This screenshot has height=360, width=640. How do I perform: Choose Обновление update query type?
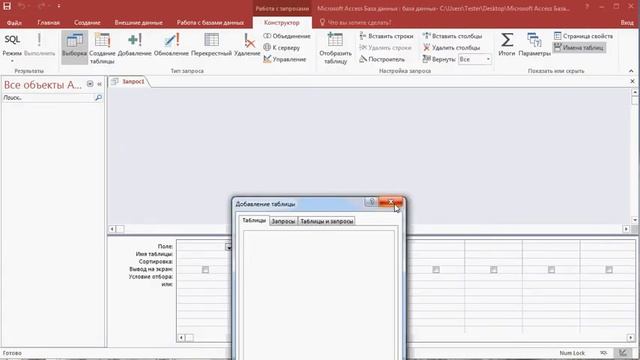(x=171, y=45)
